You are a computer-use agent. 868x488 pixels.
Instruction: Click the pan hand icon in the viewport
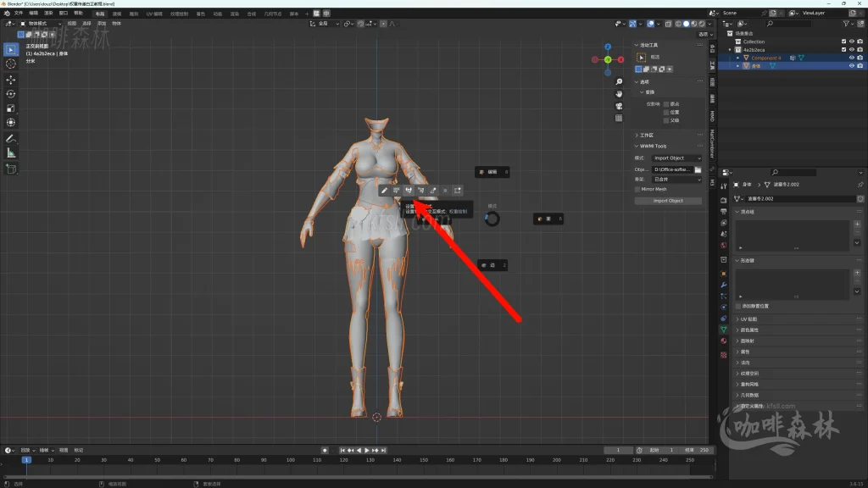(x=619, y=94)
